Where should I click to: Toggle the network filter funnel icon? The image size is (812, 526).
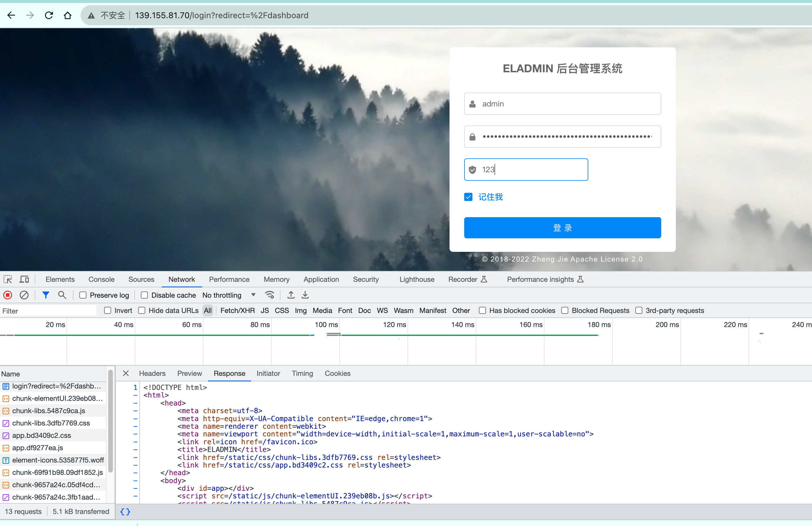(46, 295)
